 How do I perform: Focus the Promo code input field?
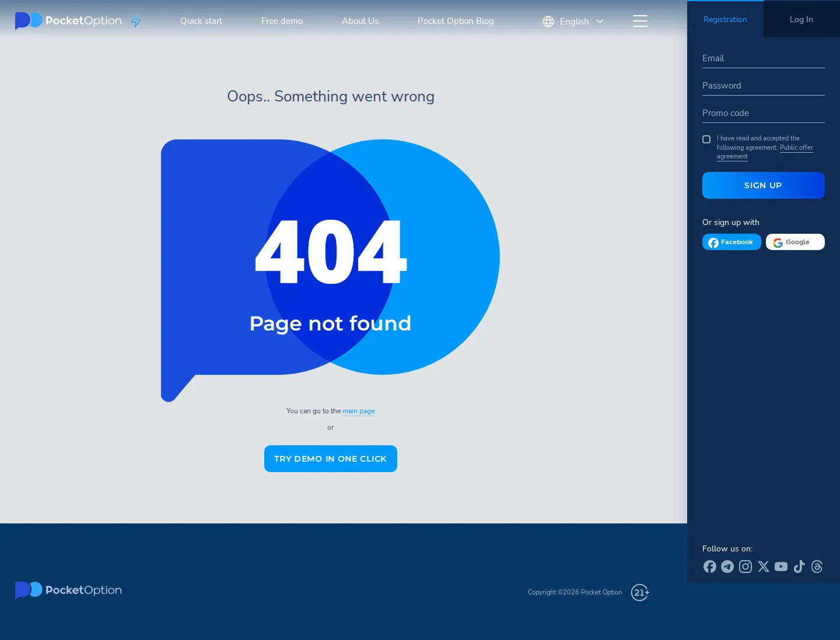[764, 113]
